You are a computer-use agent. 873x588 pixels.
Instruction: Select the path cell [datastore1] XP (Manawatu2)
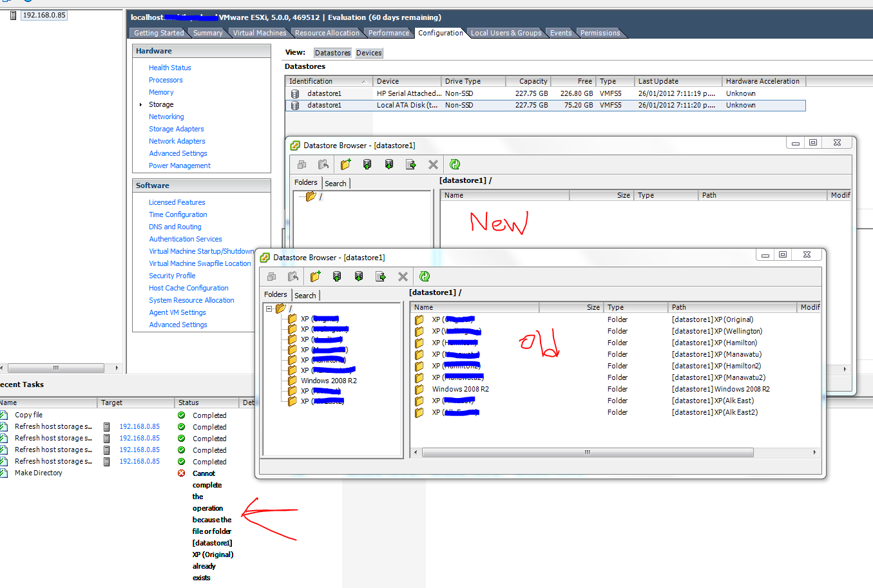718,377
